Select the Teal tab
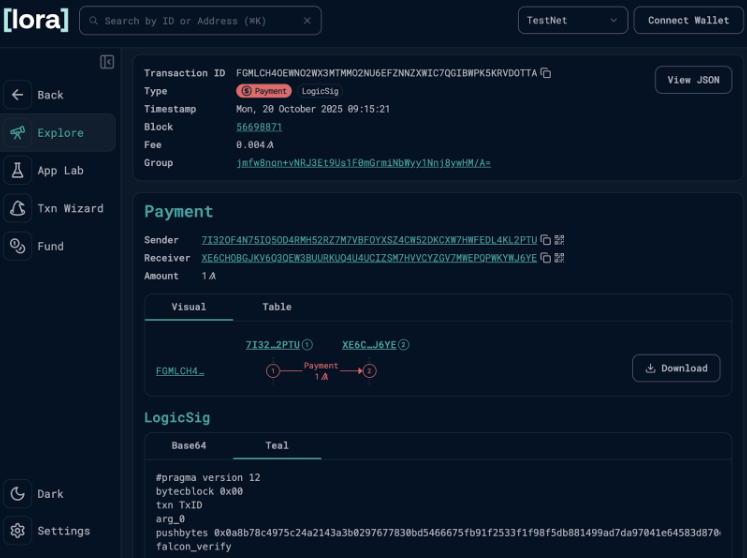 277,445
